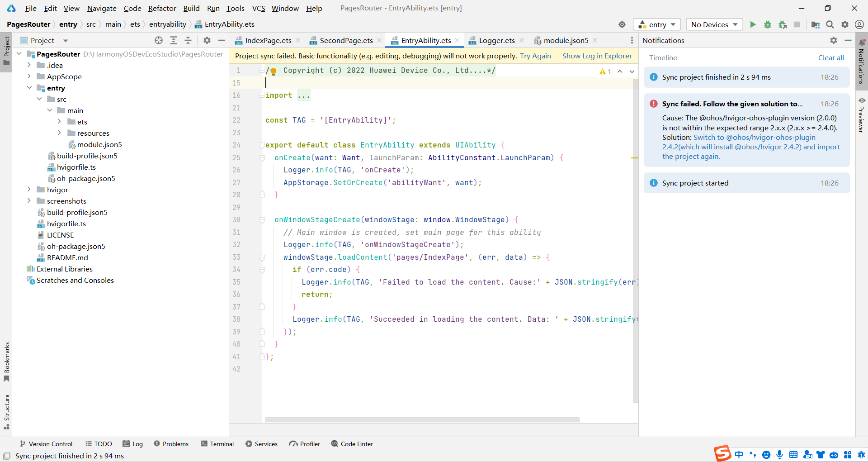868x462 pixels.
Task: Expand the .idea folder
Action: (x=29, y=65)
